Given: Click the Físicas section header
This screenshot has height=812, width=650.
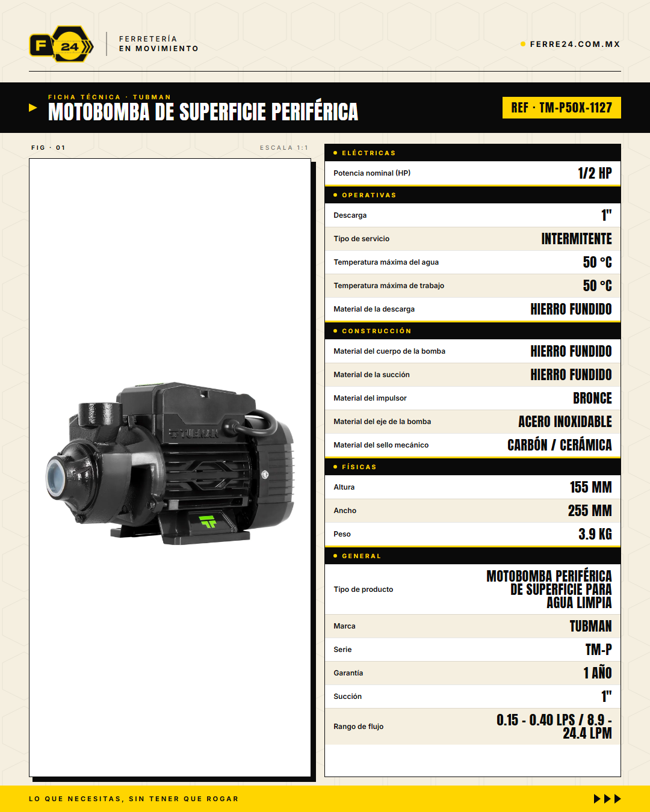Looking at the screenshot, I should (x=472, y=467).
